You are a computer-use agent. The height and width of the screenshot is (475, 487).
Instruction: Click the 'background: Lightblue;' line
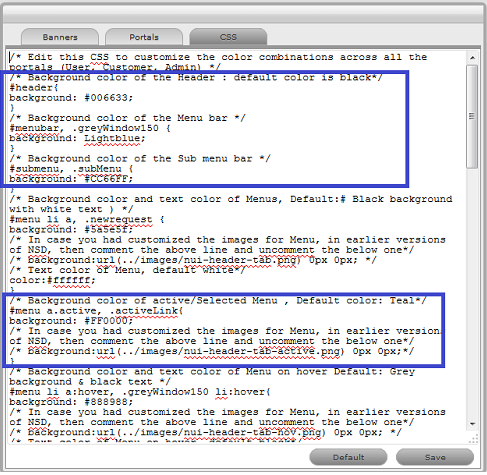(77, 138)
